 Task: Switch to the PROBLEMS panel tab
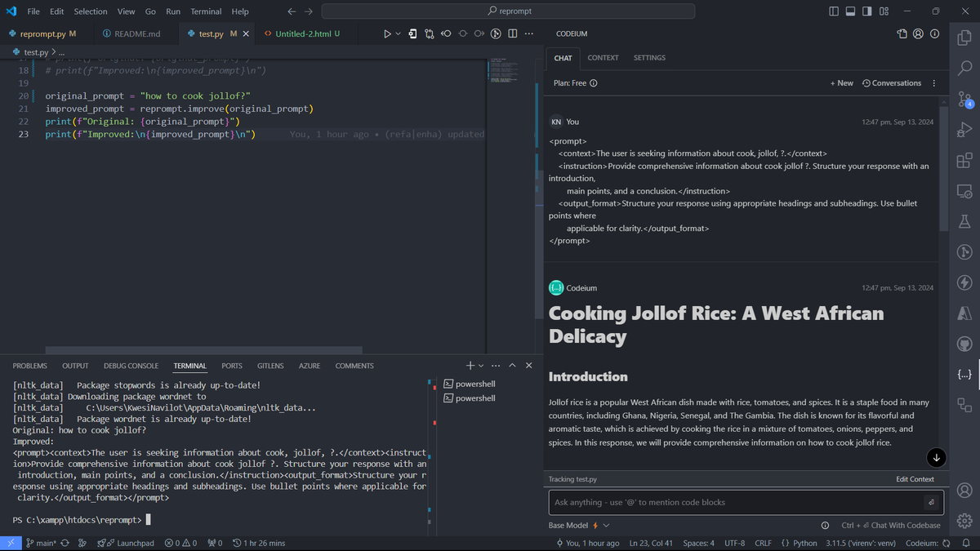pyautogui.click(x=29, y=366)
